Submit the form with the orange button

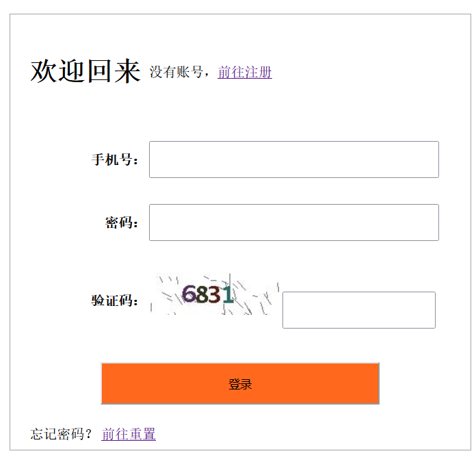(x=240, y=384)
